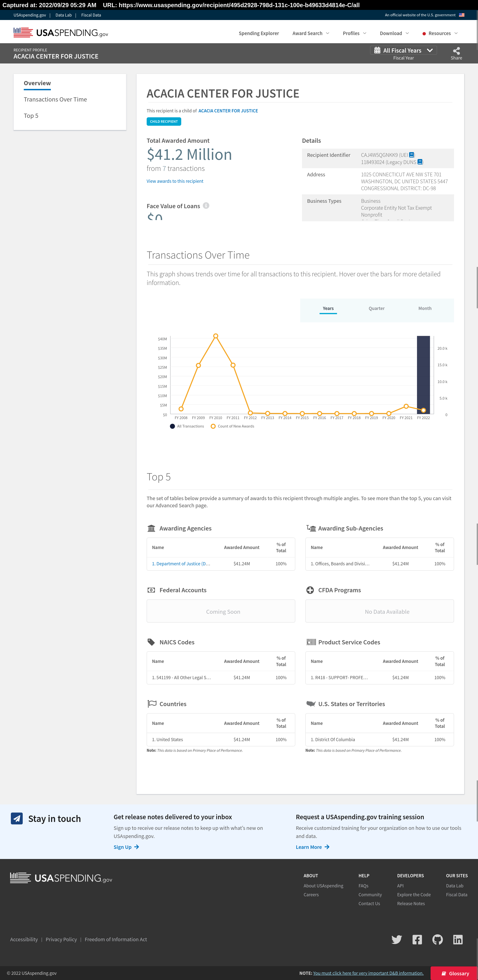478x980 pixels.
Task: Click the Federal Accounts money icon
Action: (151, 590)
